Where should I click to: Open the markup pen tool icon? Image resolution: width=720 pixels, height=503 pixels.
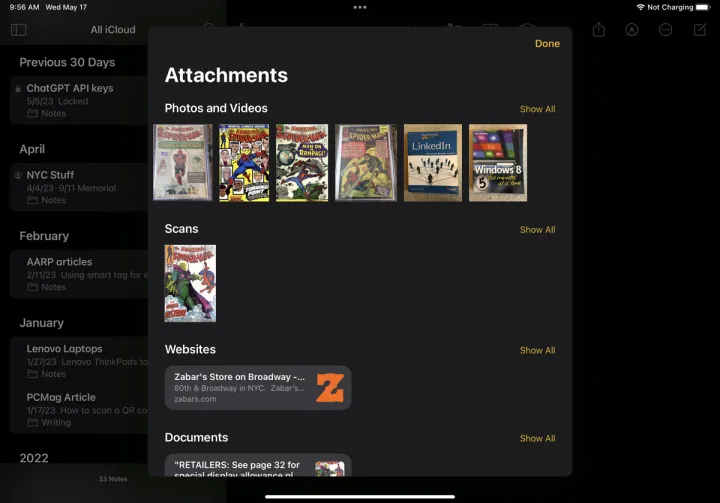click(x=632, y=30)
